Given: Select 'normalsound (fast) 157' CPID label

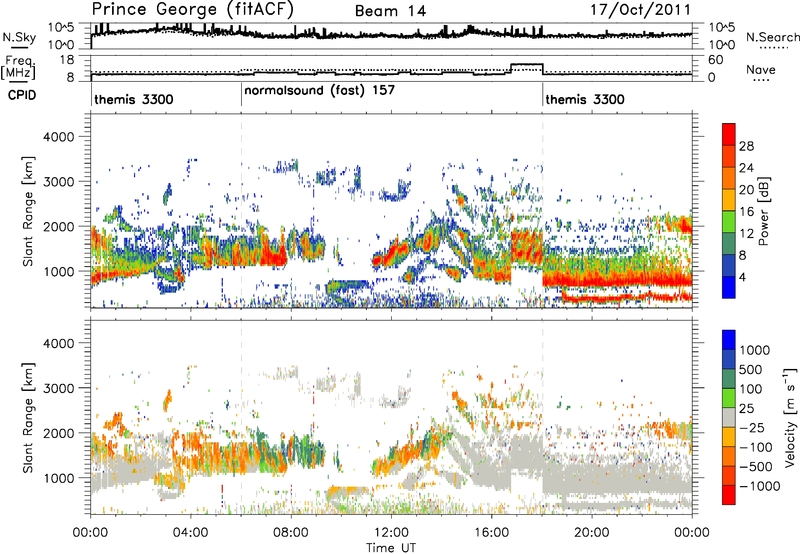Looking at the screenshot, I should 319,91.
